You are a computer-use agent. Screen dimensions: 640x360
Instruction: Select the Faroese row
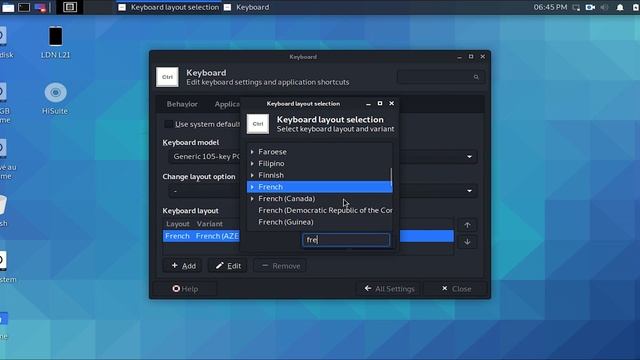pyautogui.click(x=320, y=151)
